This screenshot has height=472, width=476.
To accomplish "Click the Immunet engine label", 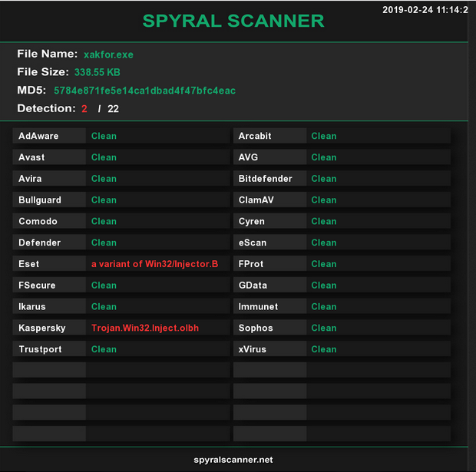I will (258, 306).
